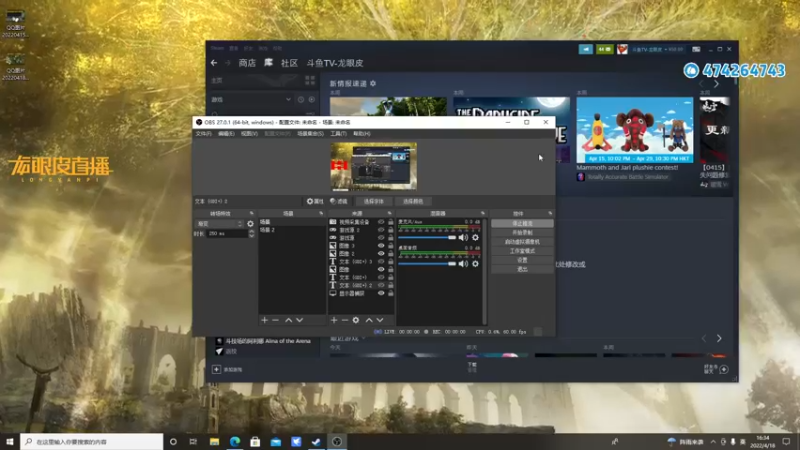Advance the recent games shelf with the right chevron
Viewport: 800px width, 450px height.
[719, 338]
